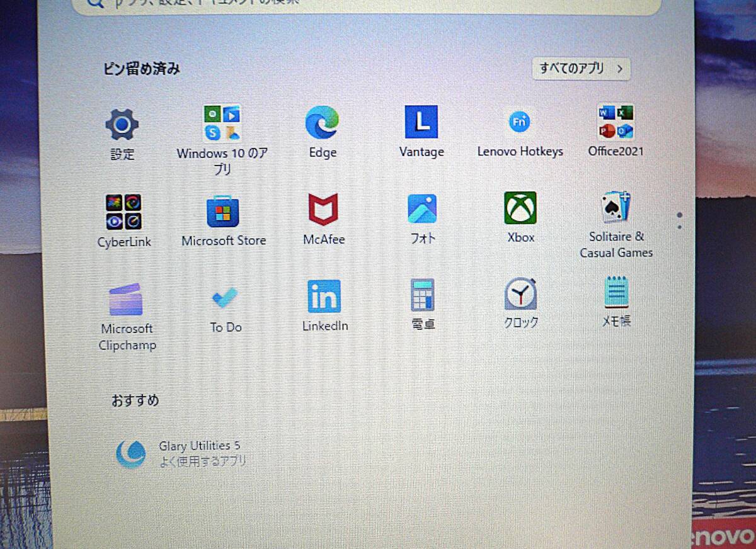Open the 設定 (Settings) app
Image resolution: width=756 pixels, height=549 pixels.
point(122,135)
